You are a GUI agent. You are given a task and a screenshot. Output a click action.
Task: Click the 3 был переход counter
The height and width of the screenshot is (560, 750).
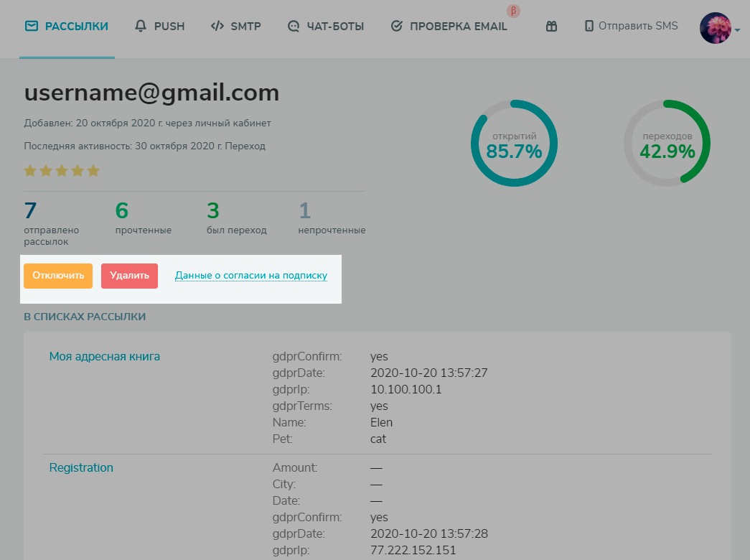pyautogui.click(x=237, y=218)
